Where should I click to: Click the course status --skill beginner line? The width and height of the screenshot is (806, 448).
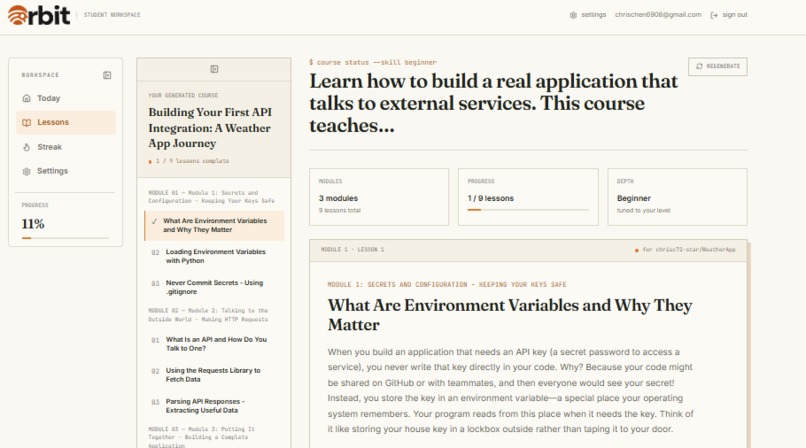click(x=373, y=62)
